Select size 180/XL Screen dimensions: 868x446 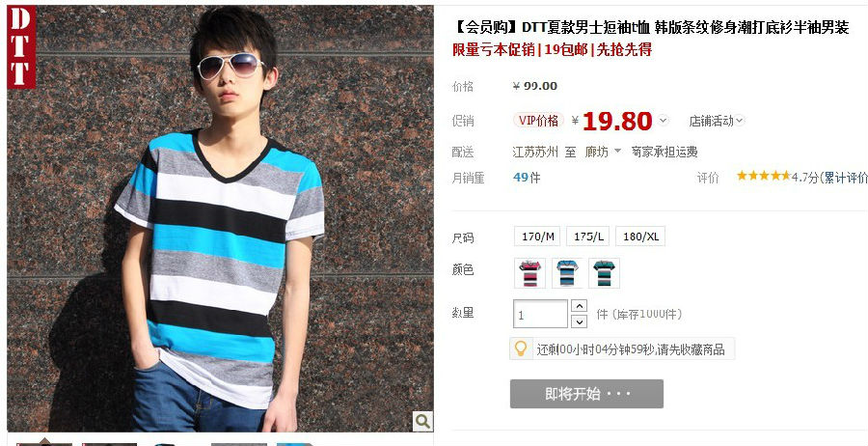pyautogui.click(x=640, y=237)
